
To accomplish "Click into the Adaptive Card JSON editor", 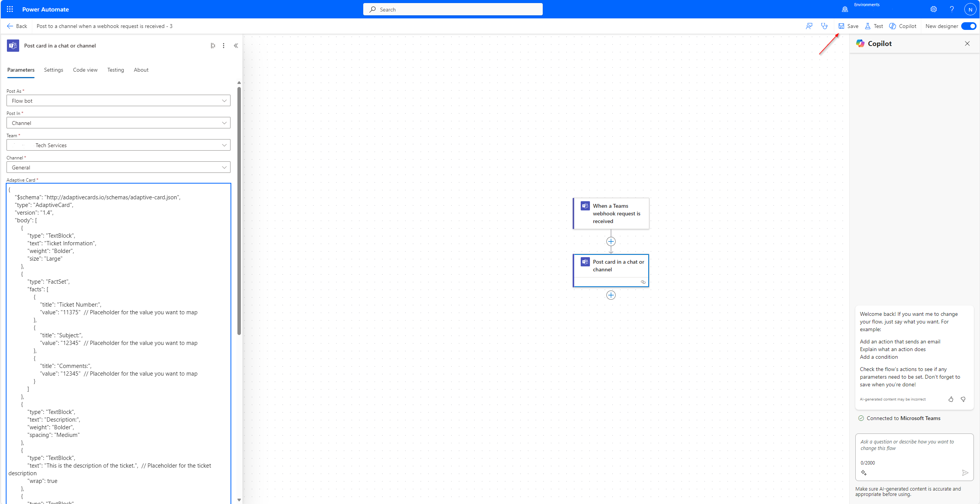I will point(119,343).
